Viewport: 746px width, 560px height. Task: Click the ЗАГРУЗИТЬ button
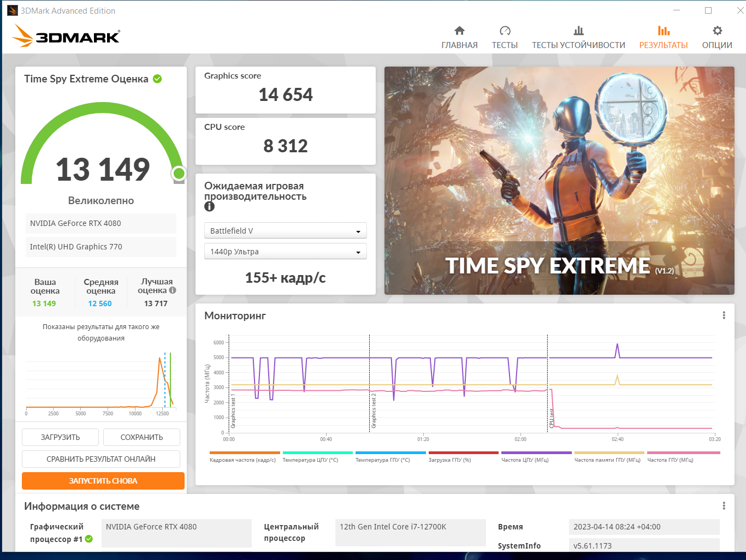click(60, 437)
